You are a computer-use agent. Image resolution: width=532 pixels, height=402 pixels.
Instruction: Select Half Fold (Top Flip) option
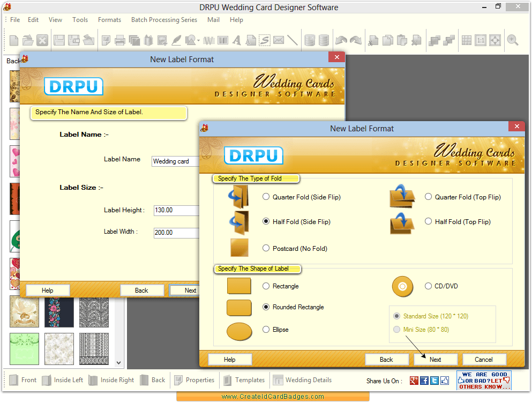tap(428, 221)
